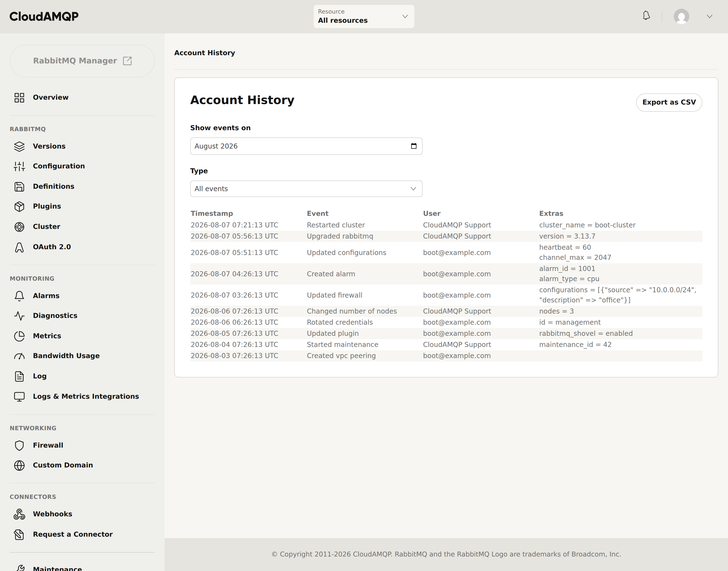Viewport: 728px width, 571px height.
Task: Open the Definitions page
Action: [53, 186]
